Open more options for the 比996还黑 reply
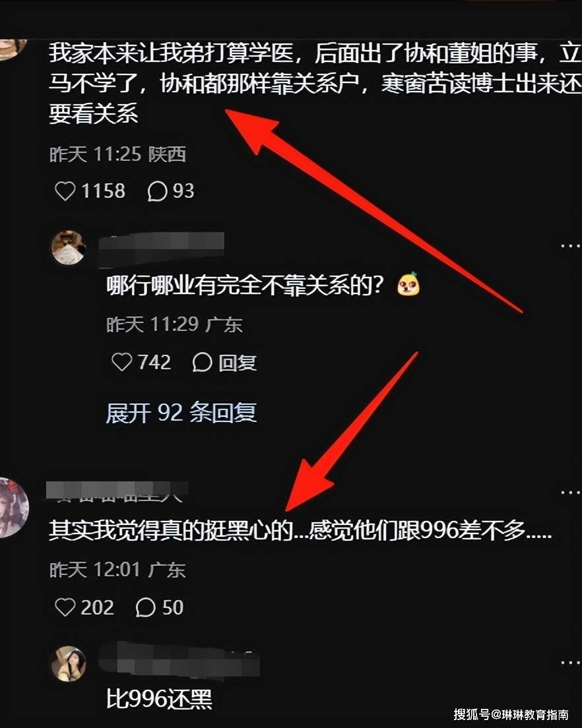 click(570, 663)
